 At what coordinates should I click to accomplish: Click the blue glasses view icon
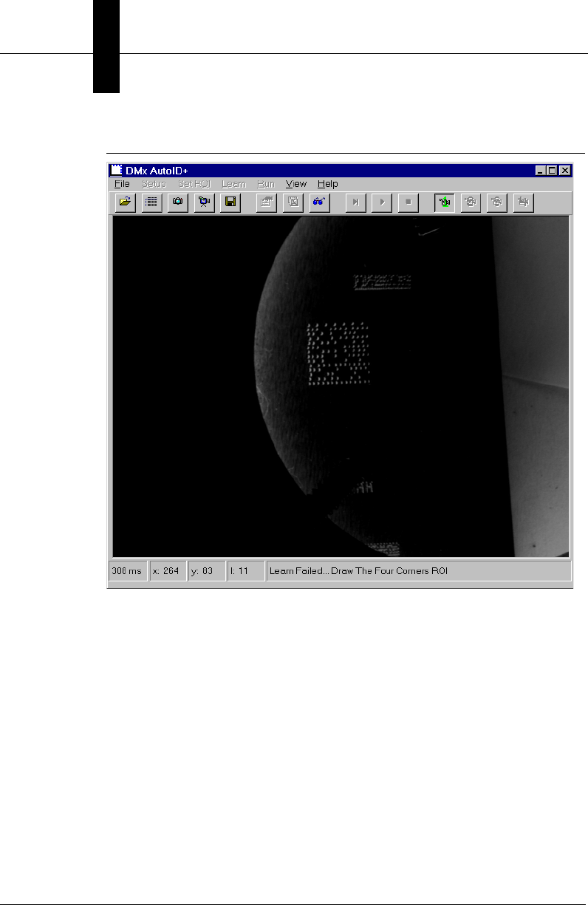click(x=318, y=202)
